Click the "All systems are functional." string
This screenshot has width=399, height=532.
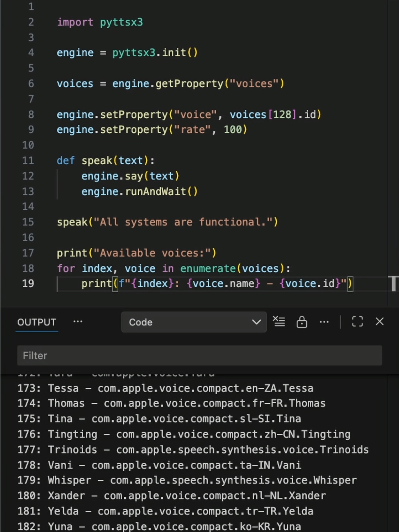183,222
